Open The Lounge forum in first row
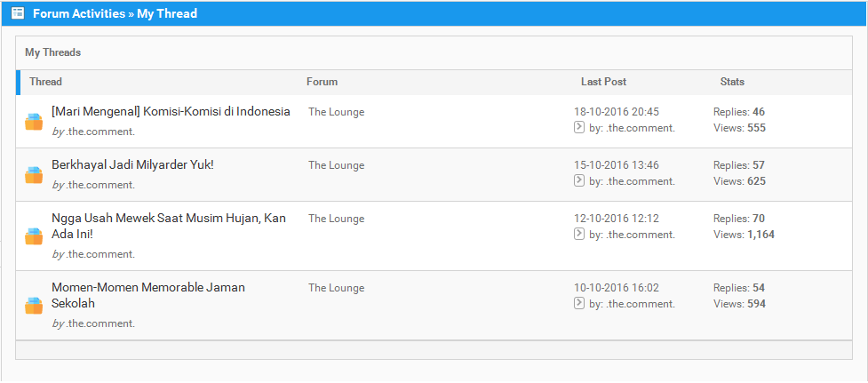This screenshot has width=868, height=383. tap(337, 112)
